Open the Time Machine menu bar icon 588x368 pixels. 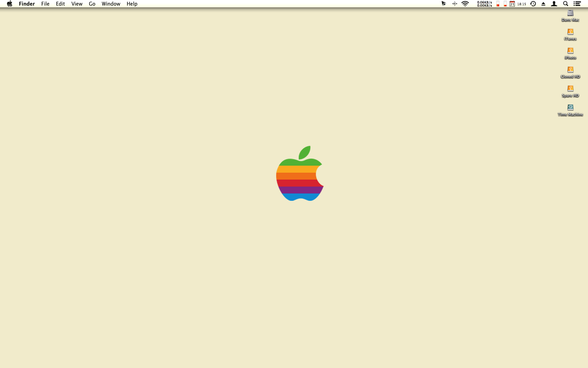[533, 4]
